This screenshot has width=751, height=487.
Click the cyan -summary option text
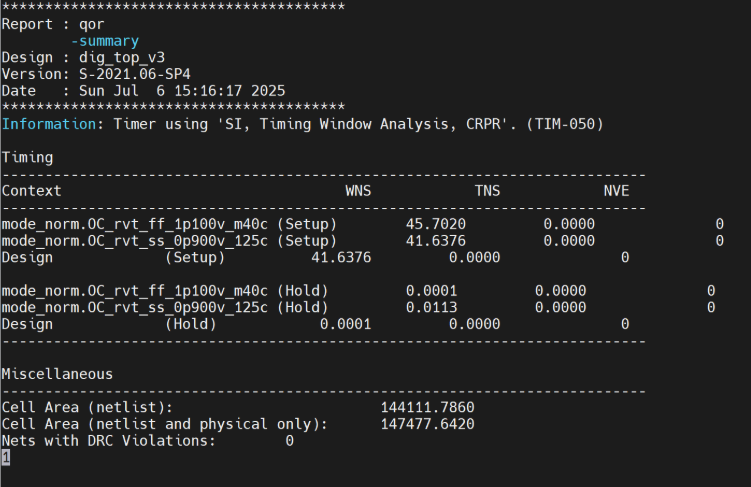[x=105, y=41]
